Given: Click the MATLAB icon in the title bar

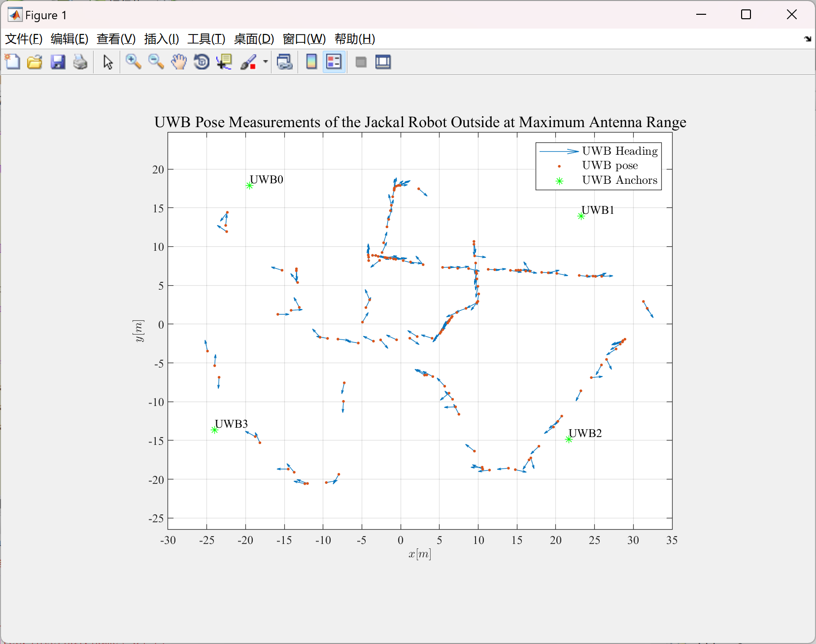Looking at the screenshot, I should [x=15, y=15].
